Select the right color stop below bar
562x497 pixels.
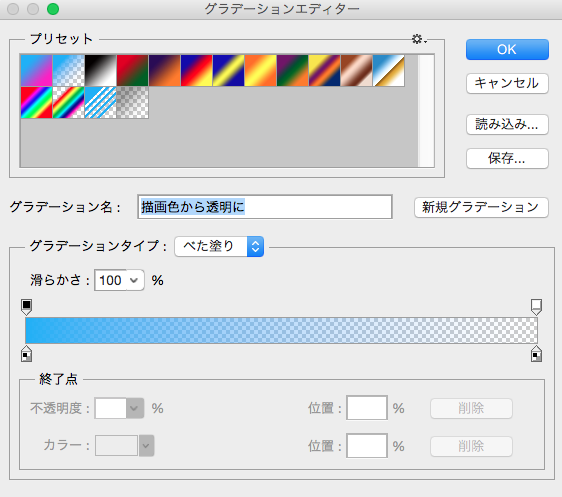click(536, 354)
